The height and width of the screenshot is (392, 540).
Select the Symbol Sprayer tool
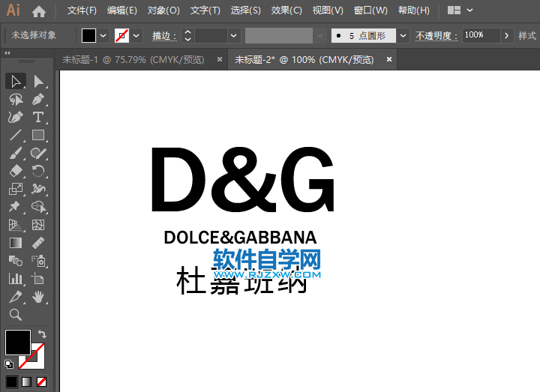pos(38,261)
